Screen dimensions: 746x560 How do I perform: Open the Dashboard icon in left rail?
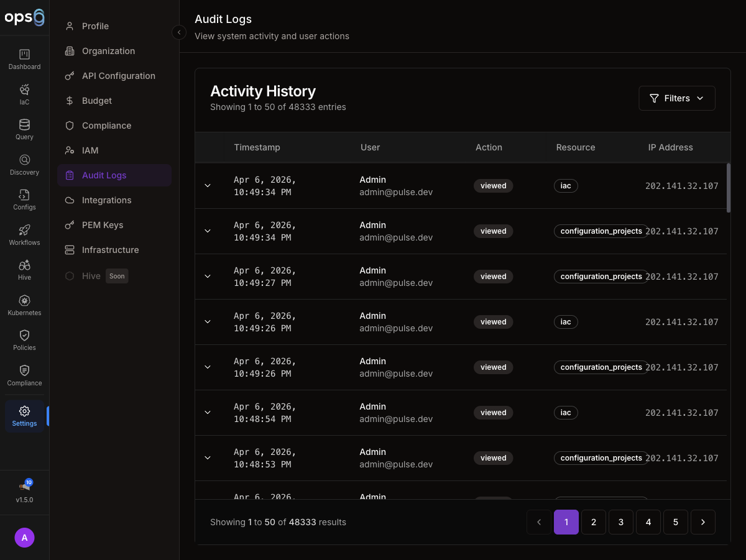click(24, 55)
